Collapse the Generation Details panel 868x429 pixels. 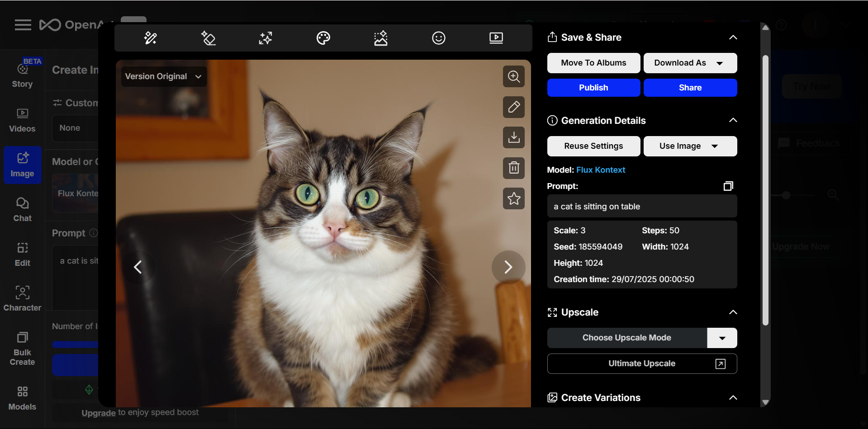tap(733, 120)
